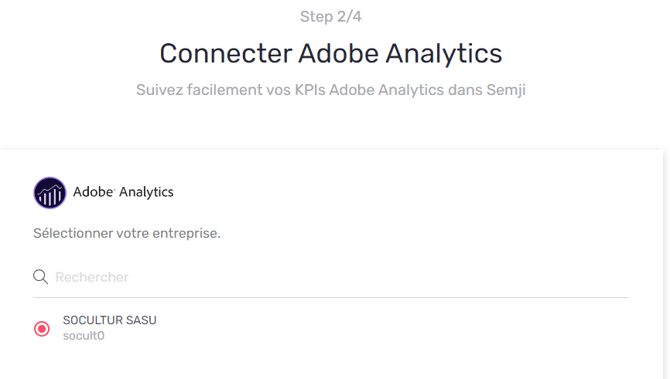This screenshot has width=670, height=379.
Task: Click the Sélectionner votre entreprise instruction text
Action: (x=127, y=233)
